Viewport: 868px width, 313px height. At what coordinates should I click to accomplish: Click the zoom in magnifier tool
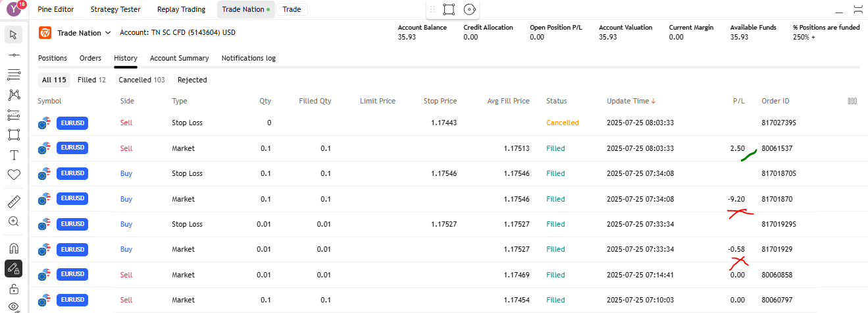(13, 221)
